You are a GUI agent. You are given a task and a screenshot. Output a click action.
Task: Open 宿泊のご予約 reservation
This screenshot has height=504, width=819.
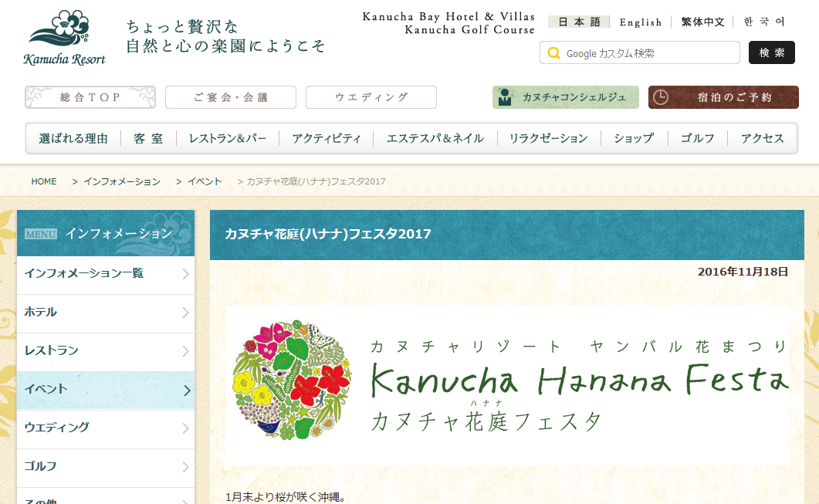[723, 97]
